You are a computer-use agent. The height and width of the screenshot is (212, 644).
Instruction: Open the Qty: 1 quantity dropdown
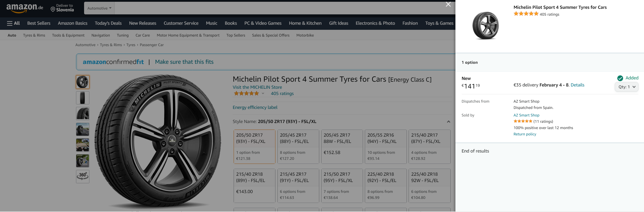coord(626,87)
